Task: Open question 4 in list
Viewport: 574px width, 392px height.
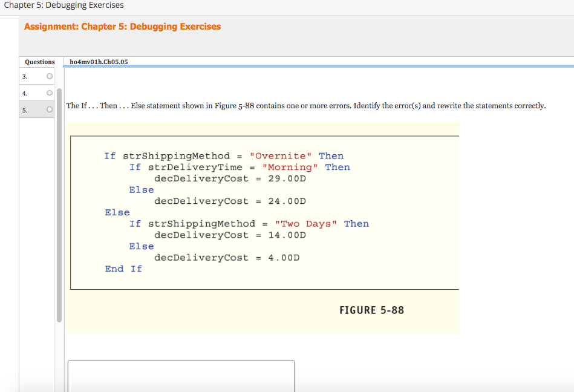Action: coord(37,93)
